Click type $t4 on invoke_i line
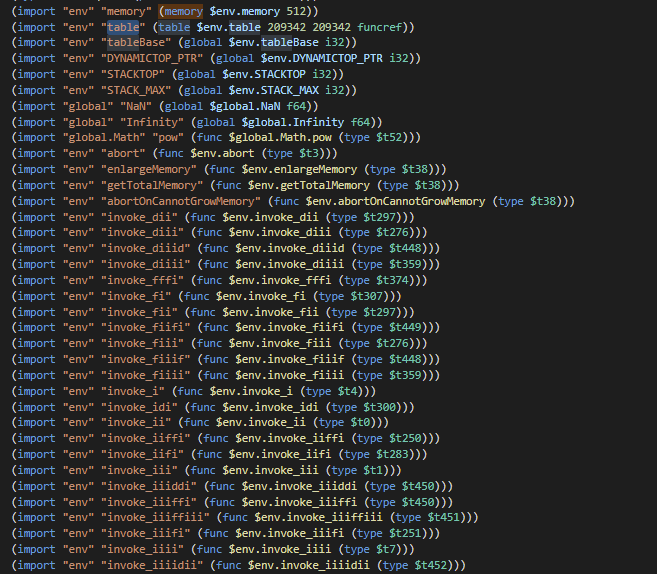This screenshot has height=574, width=657. 348,392
